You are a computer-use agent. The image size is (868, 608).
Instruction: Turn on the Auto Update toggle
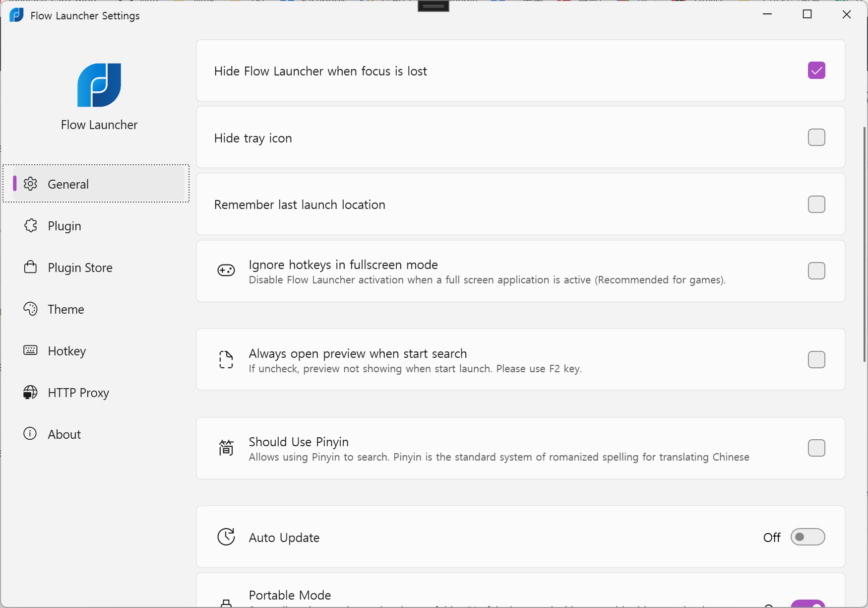pyautogui.click(x=808, y=537)
